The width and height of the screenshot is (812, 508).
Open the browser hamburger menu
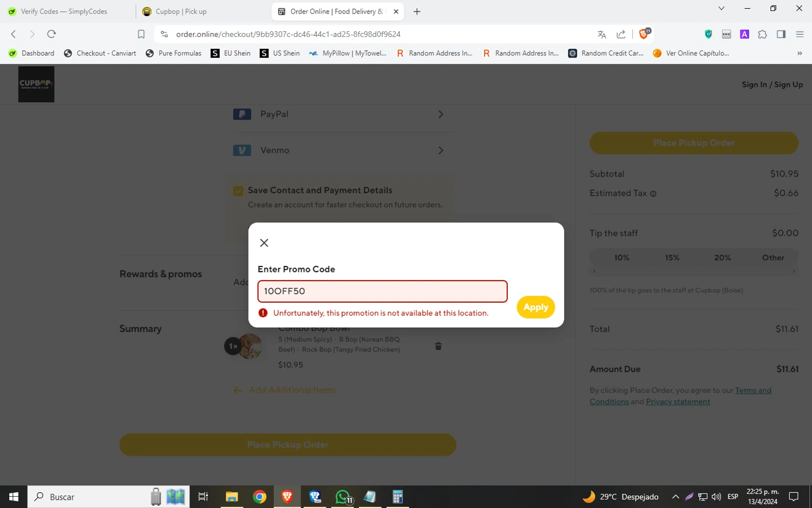pyautogui.click(x=800, y=34)
